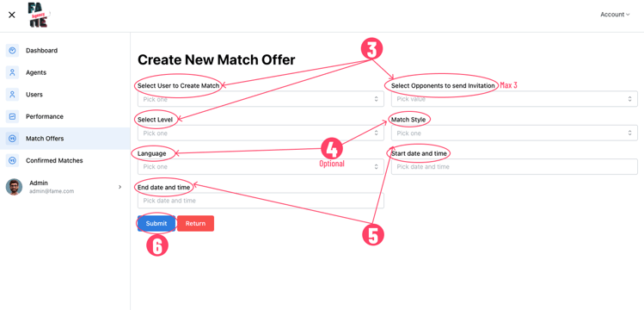Open the Account dropdown menu
This screenshot has height=310, width=644.
pos(615,15)
